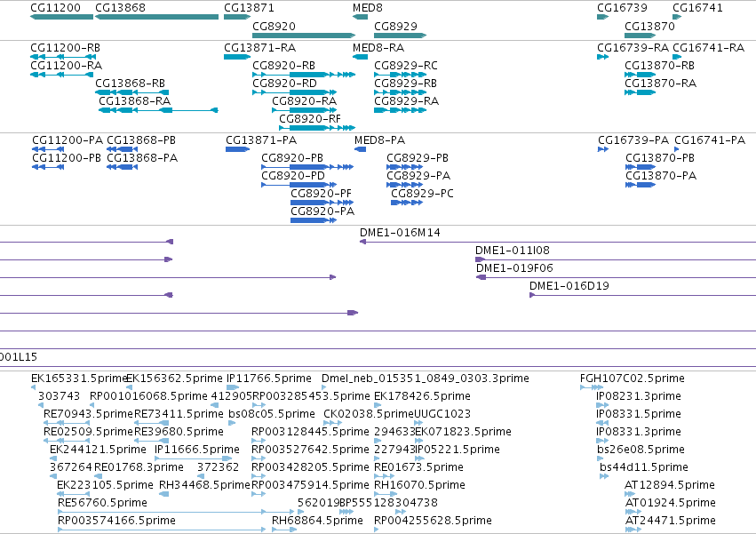Viewport: 756px width, 534px height.
Task: Open protein CG8920-PF
Action: 321,194
